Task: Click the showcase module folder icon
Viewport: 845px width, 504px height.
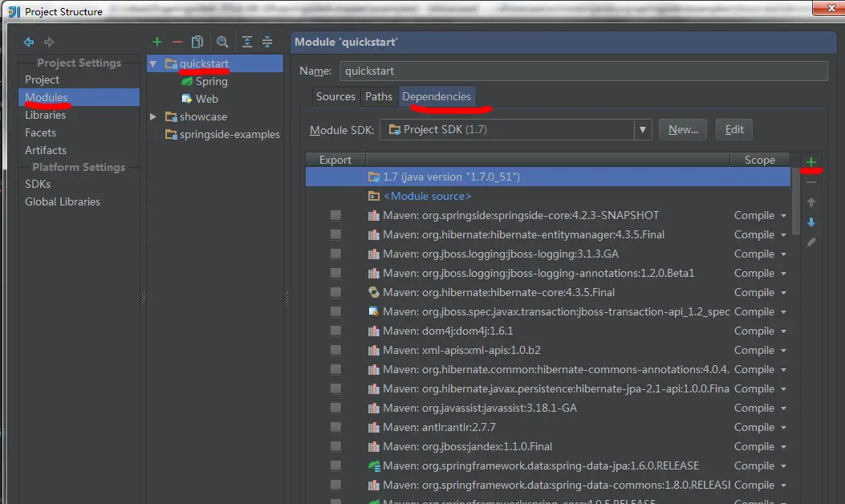Action: point(171,116)
